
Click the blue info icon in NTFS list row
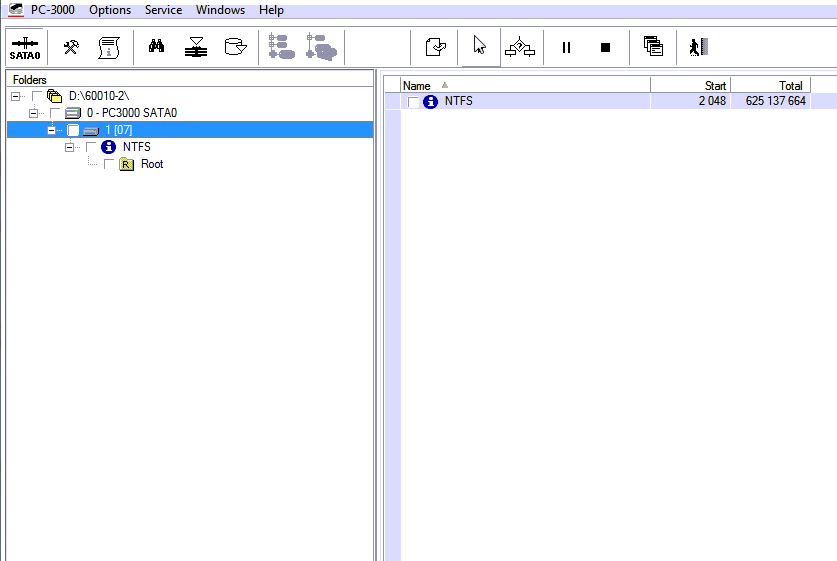point(430,101)
